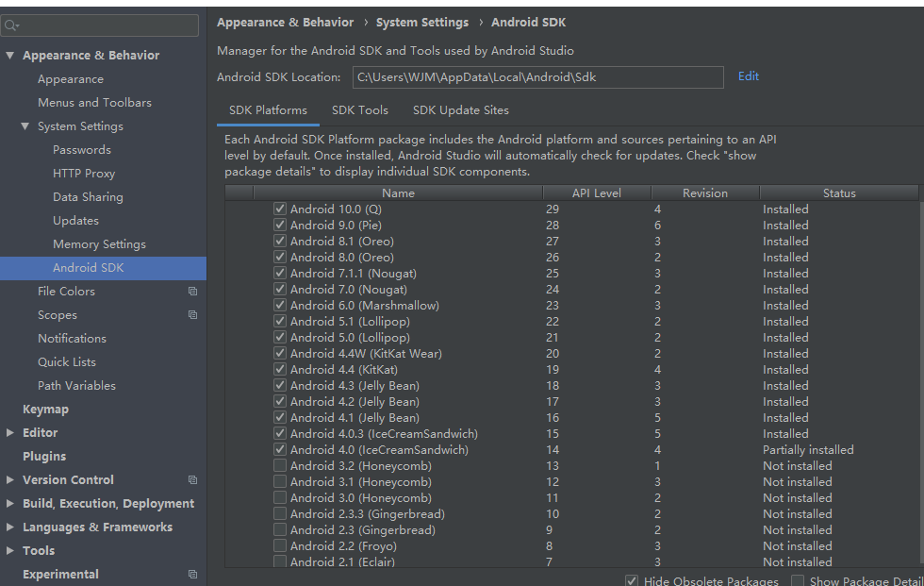Open Quick Lists settings

67,362
